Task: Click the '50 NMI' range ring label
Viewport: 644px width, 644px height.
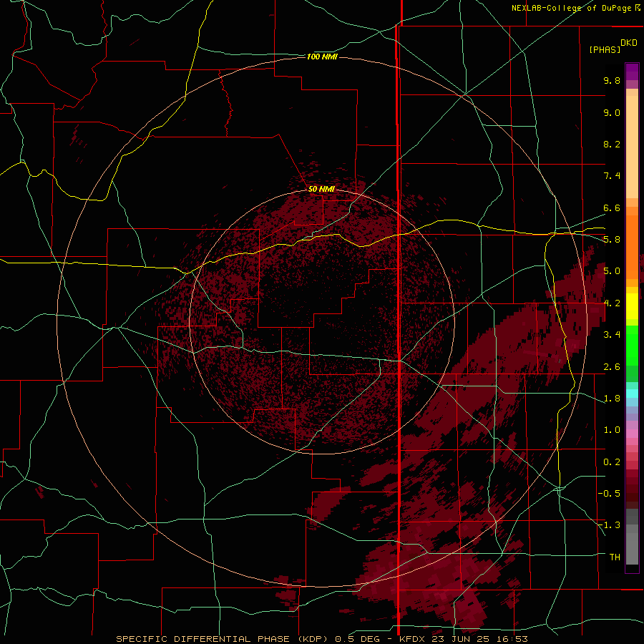Action: pos(321,189)
